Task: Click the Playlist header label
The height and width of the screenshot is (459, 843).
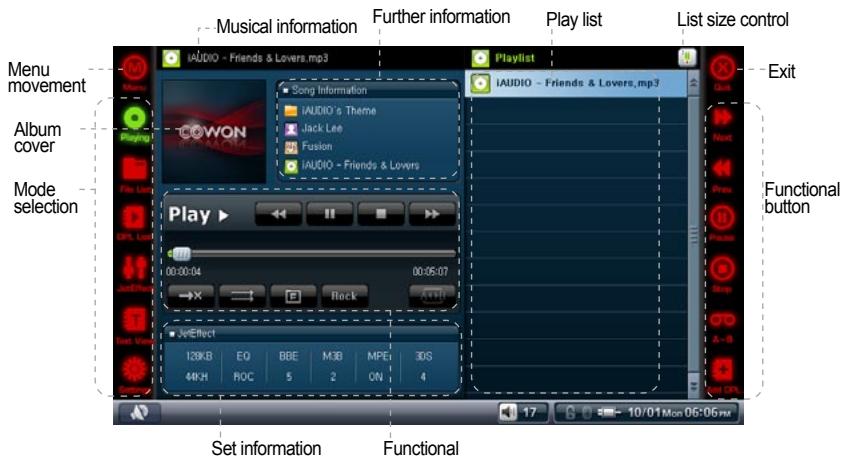Action: pos(515,58)
